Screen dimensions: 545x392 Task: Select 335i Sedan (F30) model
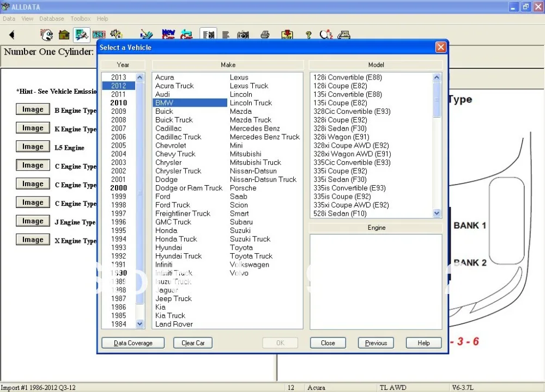point(340,180)
